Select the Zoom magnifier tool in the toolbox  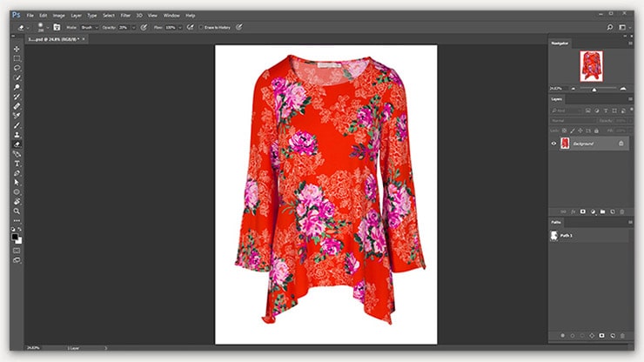pyautogui.click(x=17, y=211)
